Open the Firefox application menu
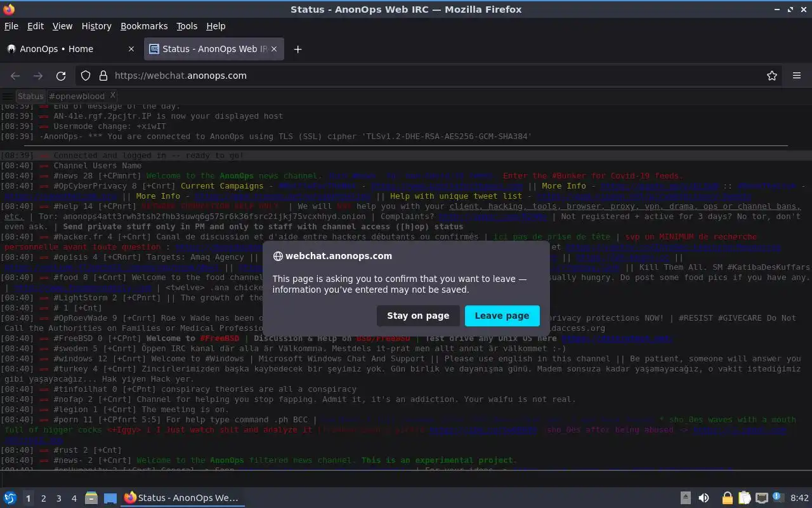812x508 pixels. click(797, 76)
